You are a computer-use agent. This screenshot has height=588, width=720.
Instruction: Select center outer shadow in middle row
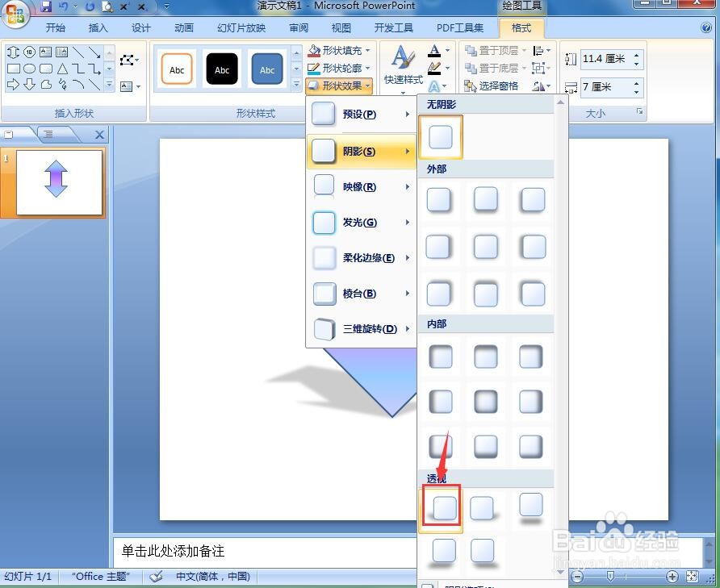click(x=485, y=247)
